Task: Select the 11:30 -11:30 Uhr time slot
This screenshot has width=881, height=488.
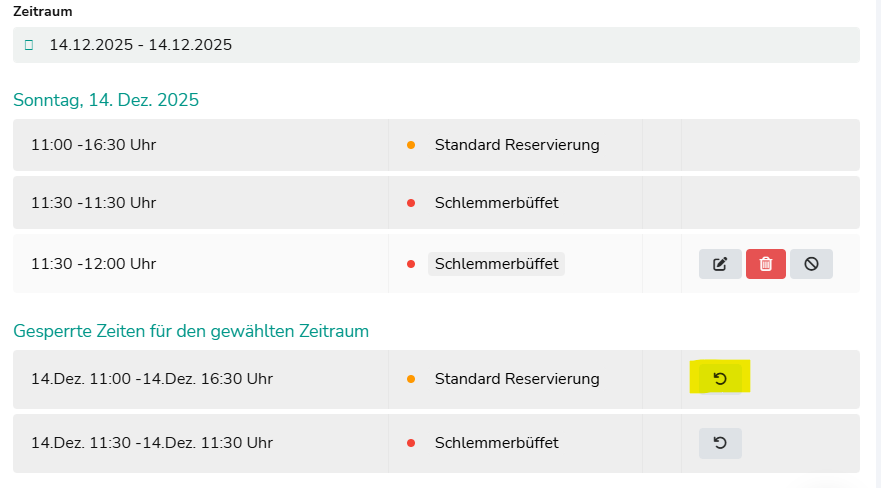Action: point(93,203)
